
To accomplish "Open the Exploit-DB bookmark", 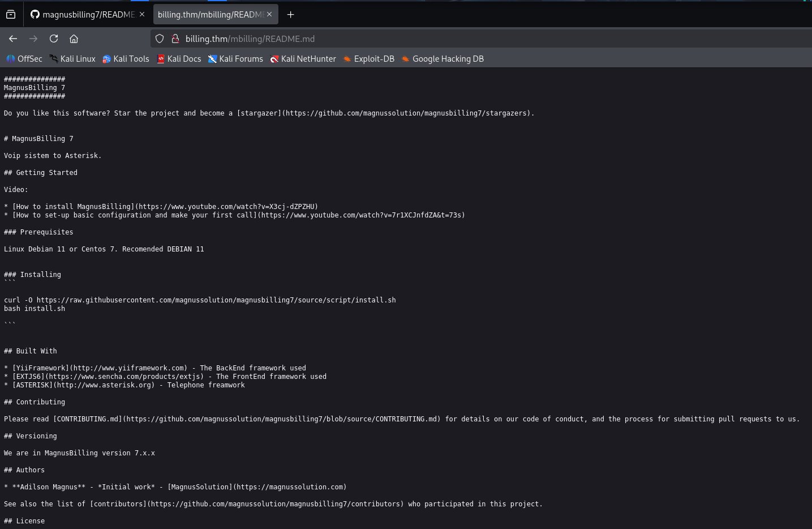I will click(369, 59).
